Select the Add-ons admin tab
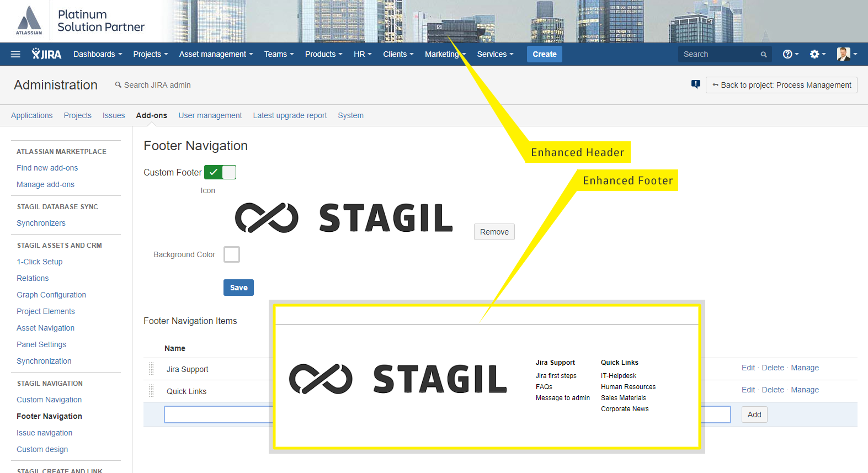This screenshot has width=868, height=473. tap(152, 115)
